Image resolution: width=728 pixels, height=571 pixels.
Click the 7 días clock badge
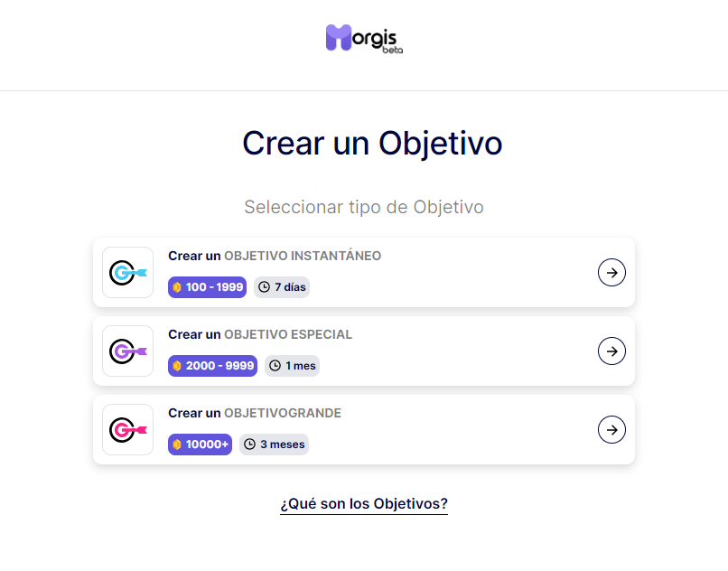point(282,287)
